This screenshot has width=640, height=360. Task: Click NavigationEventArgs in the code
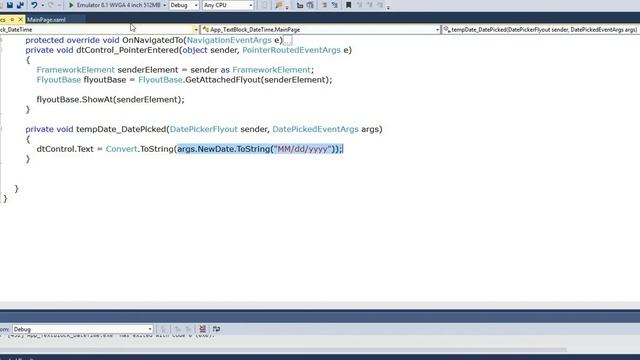[229, 40]
